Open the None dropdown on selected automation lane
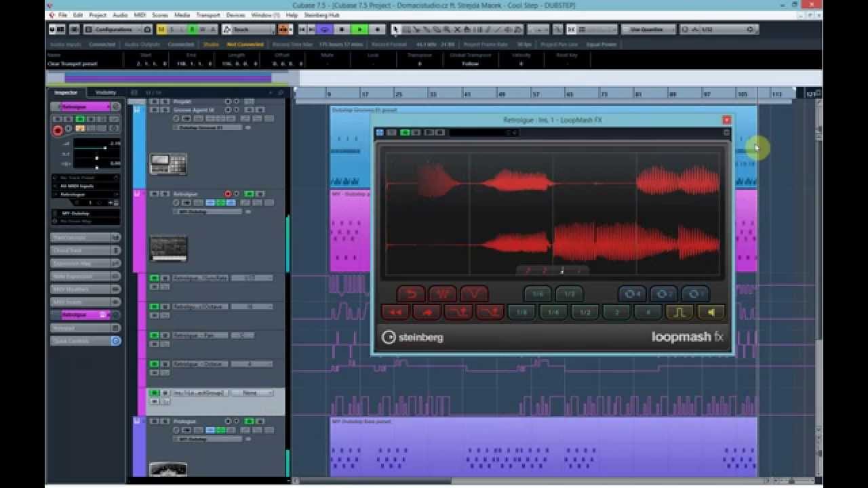The height and width of the screenshot is (488, 868). pyautogui.click(x=252, y=393)
